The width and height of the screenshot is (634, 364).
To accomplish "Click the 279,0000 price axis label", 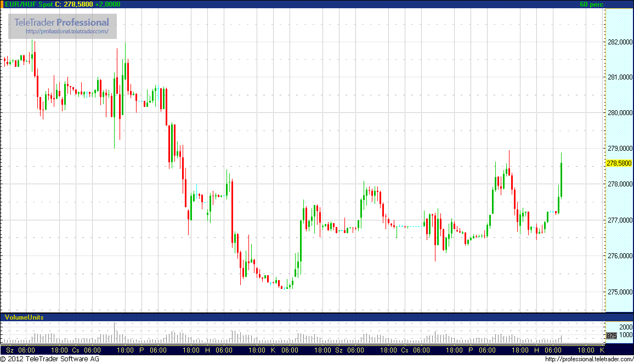I will click(x=620, y=148).
